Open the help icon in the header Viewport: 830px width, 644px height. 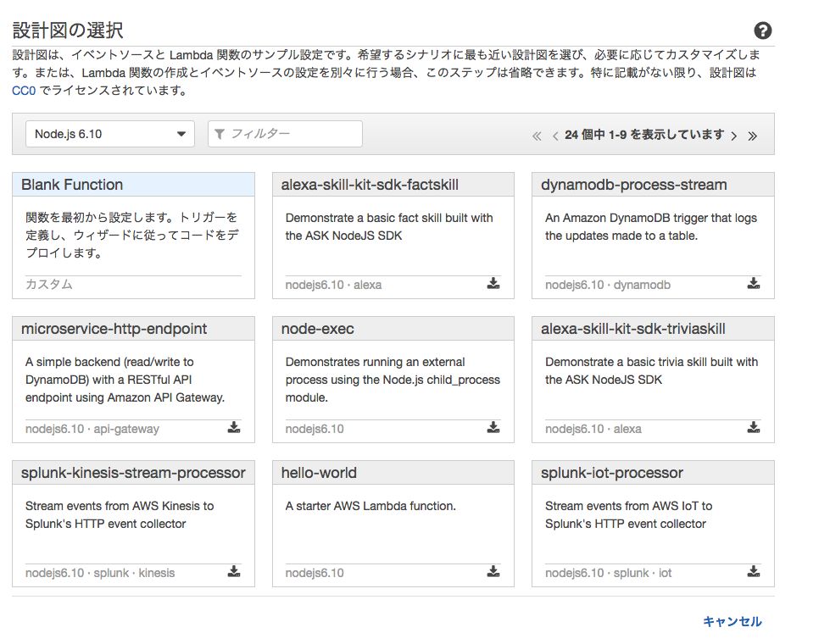tap(762, 30)
